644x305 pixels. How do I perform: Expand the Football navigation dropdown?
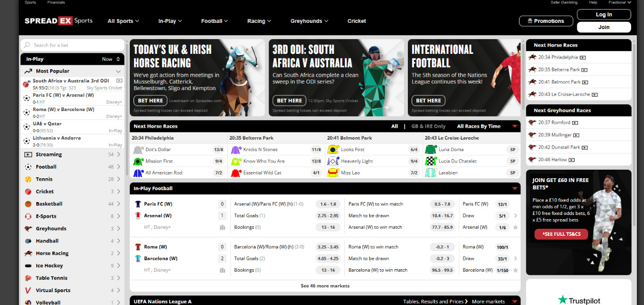tap(214, 21)
